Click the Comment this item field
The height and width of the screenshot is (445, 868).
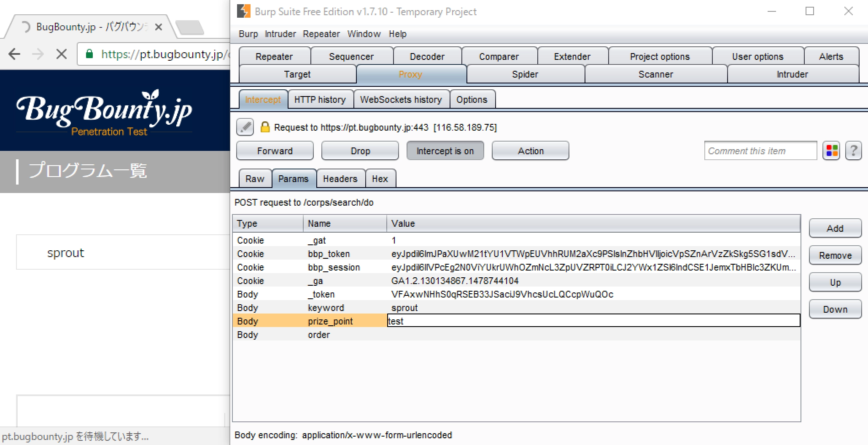(x=760, y=151)
